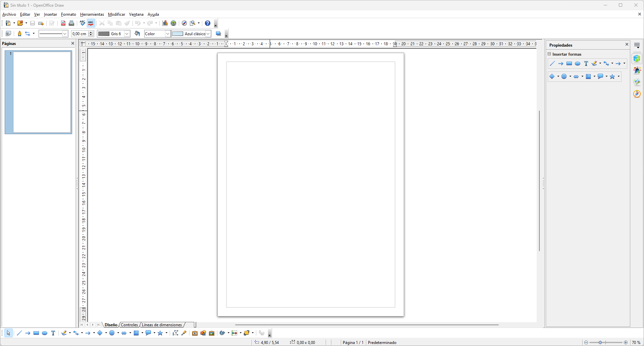The image size is (644, 346).
Task: Click the Hyperlink globe icon
Action: 173,23
